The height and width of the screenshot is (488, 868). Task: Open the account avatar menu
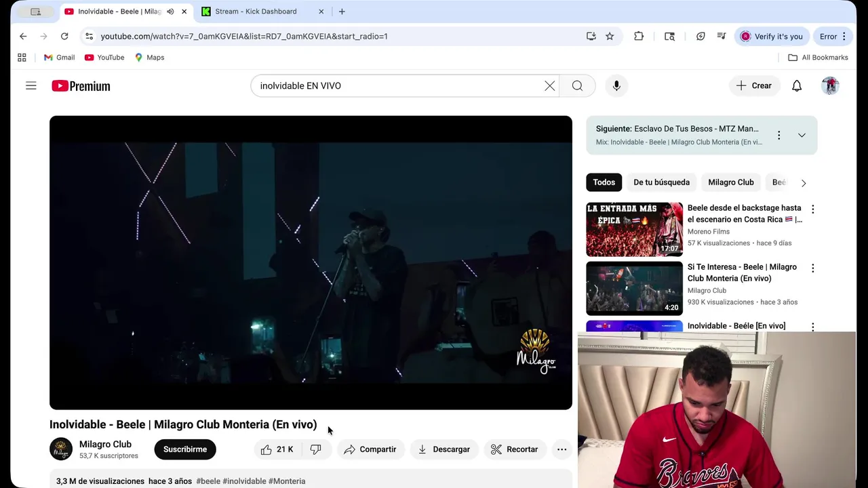click(830, 85)
